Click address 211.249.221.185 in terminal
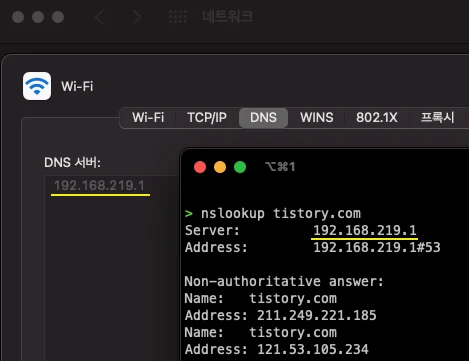This screenshot has height=361, width=469. coord(317,315)
